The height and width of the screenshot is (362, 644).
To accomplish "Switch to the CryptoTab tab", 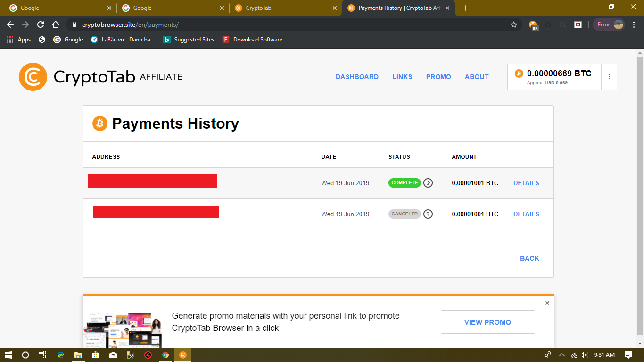I will pyautogui.click(x=286, y=8).
